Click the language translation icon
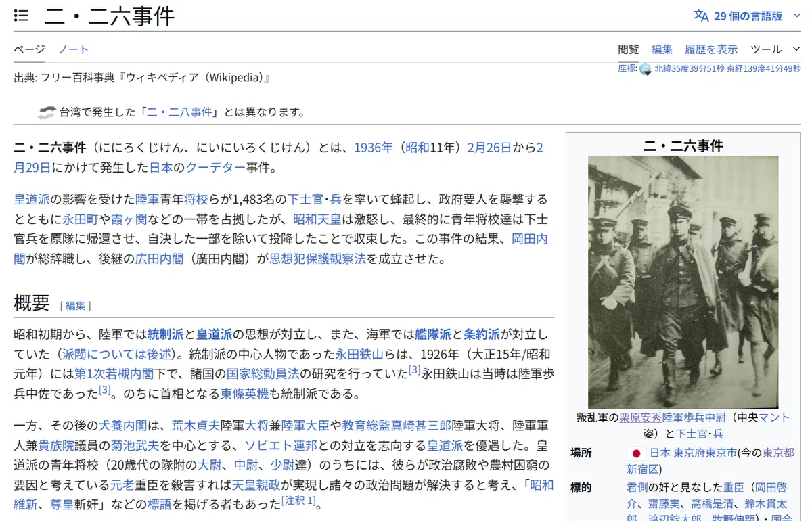812x521 pixels. click(x=701, y=16)
